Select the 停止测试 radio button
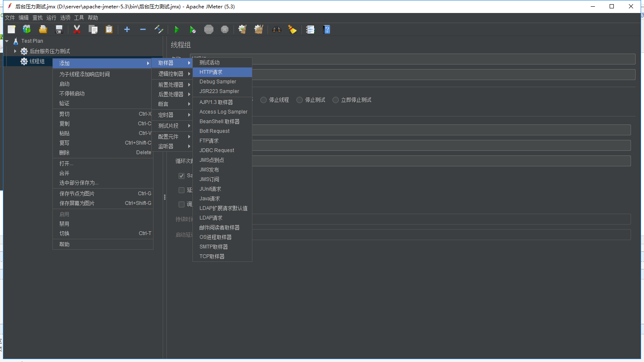This screenshot has width=644, height=362. click(299, 100)
